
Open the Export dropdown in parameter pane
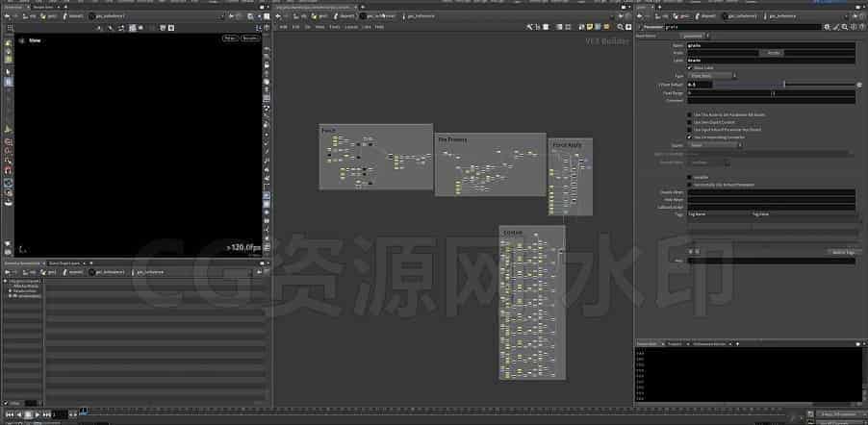(714, 145)
